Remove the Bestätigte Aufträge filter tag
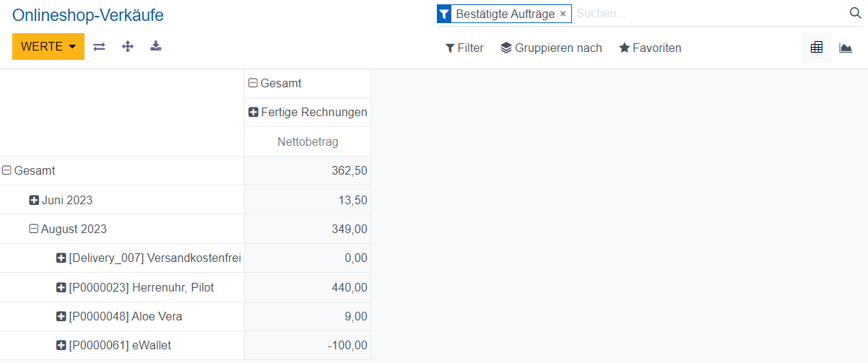This screenshot has width=868, height=363. click(563, 14)
